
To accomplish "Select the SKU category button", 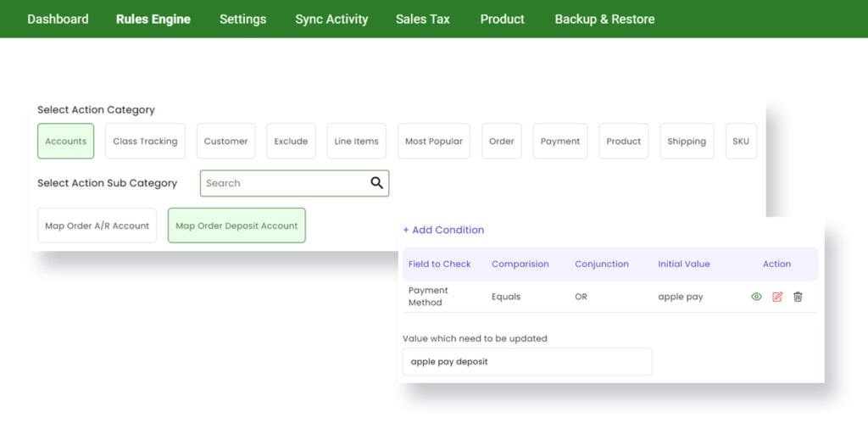I will click(741, 142).
